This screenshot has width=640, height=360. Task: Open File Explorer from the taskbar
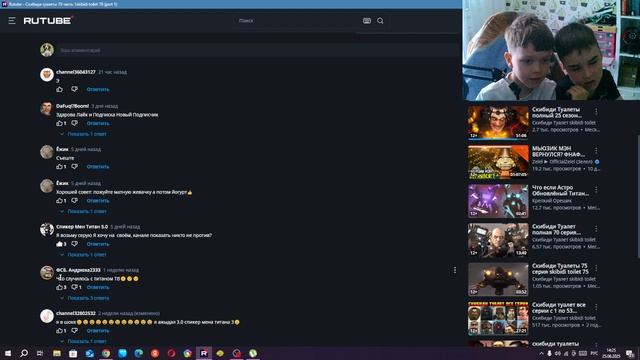tap(57, 353)
